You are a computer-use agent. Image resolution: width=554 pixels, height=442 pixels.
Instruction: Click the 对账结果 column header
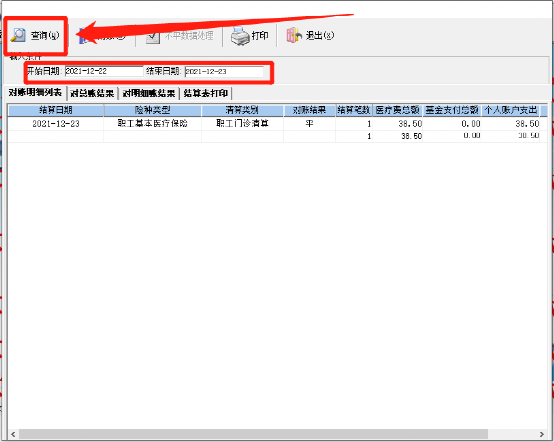310,110
